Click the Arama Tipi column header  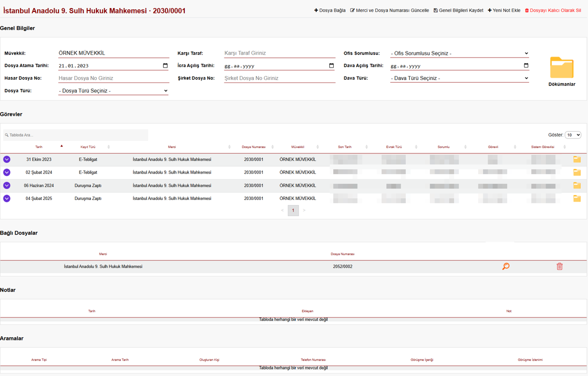click(x=39, y=360)
